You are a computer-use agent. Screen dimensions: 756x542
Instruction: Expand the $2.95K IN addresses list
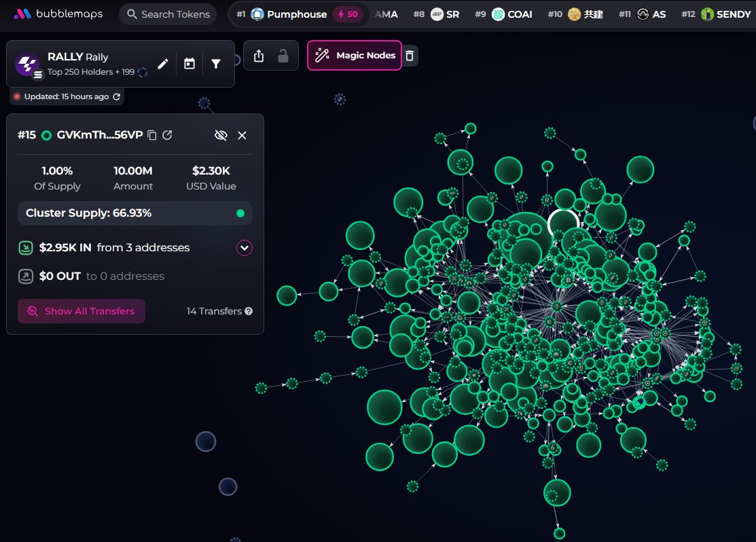(x=244, y=248)
